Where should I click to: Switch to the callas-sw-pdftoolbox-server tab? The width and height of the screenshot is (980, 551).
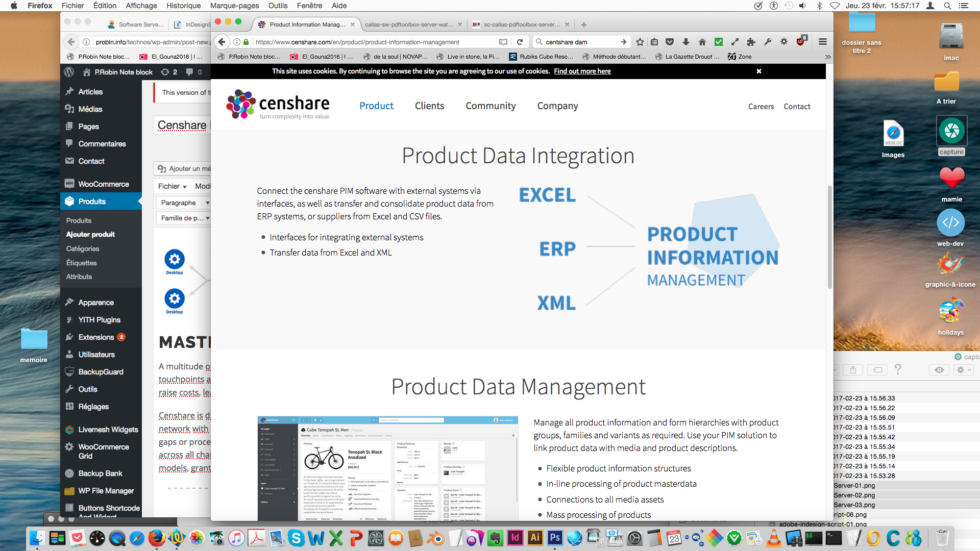pyautogui.click(x=408, y=24)
